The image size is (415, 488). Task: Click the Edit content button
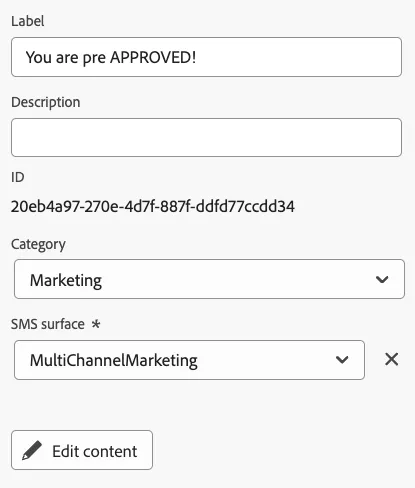click(x=82, y=450)
